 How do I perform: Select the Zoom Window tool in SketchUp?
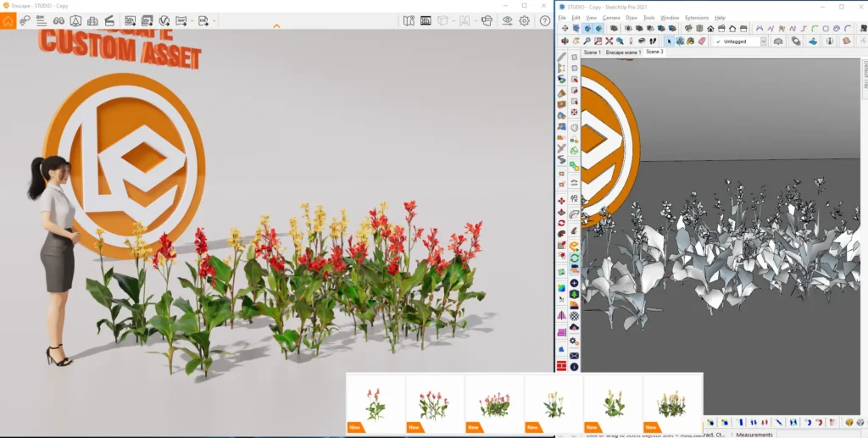point(598,41)
